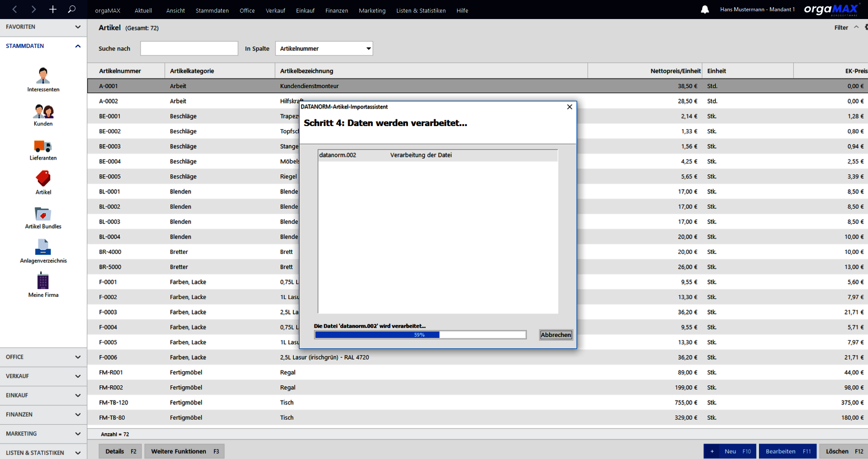Open the Kunden icon
This screenshot has width=868, height=459.
tap(43, 111)
